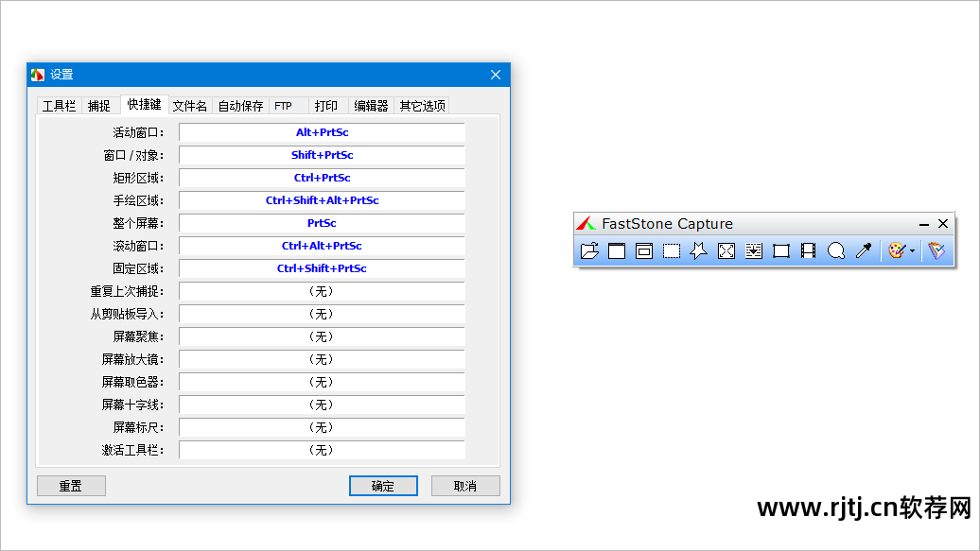Cancel the dialog with 取消 button
The image size is (980, 551).
tap(465, 486)
